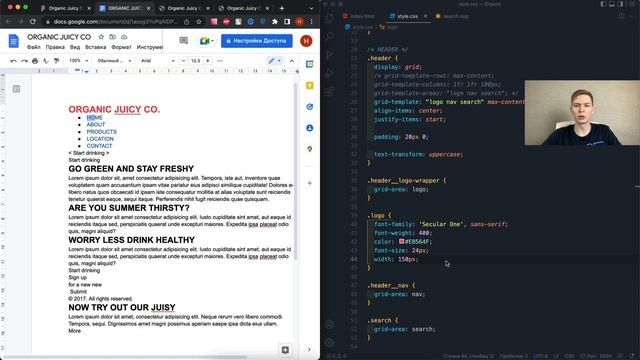Open the VS Code Explorer view
640x360 pixels.
coord(329,18)
